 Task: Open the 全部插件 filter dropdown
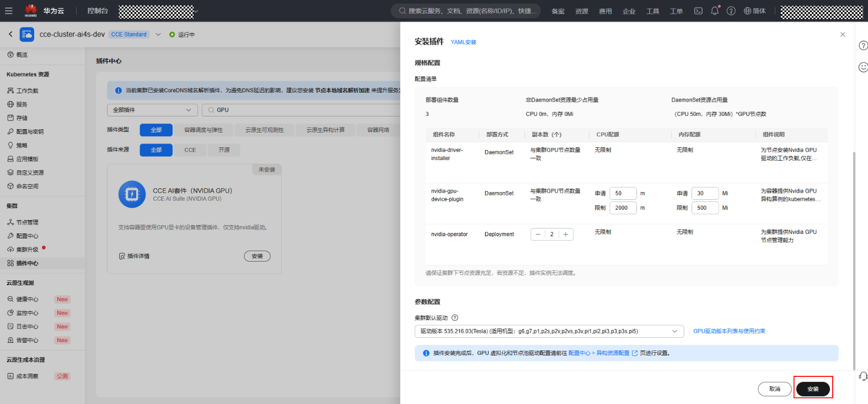[152, 110]
